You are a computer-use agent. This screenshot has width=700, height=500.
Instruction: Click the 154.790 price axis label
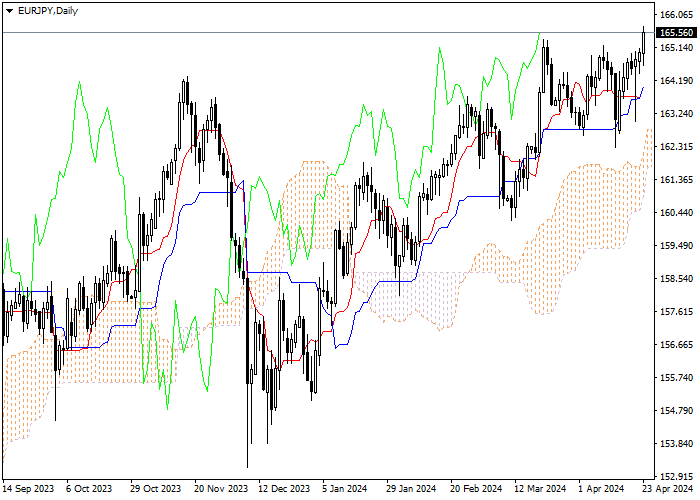(x=676, y=411)
